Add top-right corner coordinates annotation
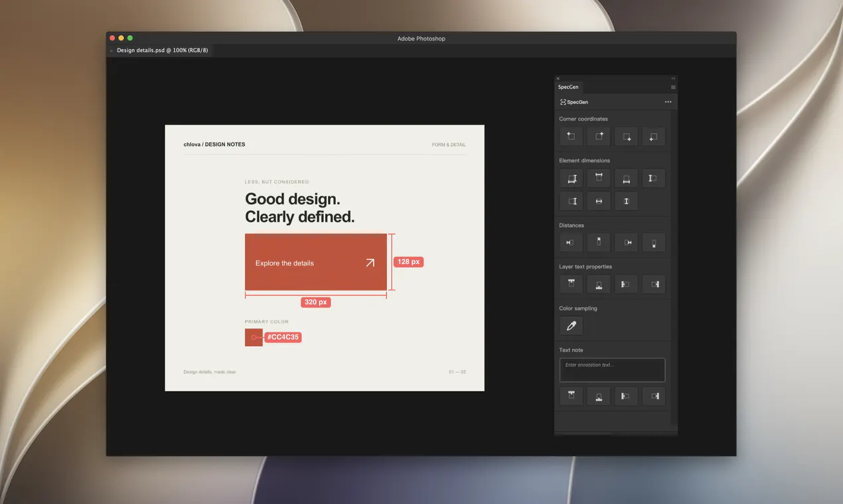Image resolution: width=843 pixels, height=504 pixels. point(599,136)
